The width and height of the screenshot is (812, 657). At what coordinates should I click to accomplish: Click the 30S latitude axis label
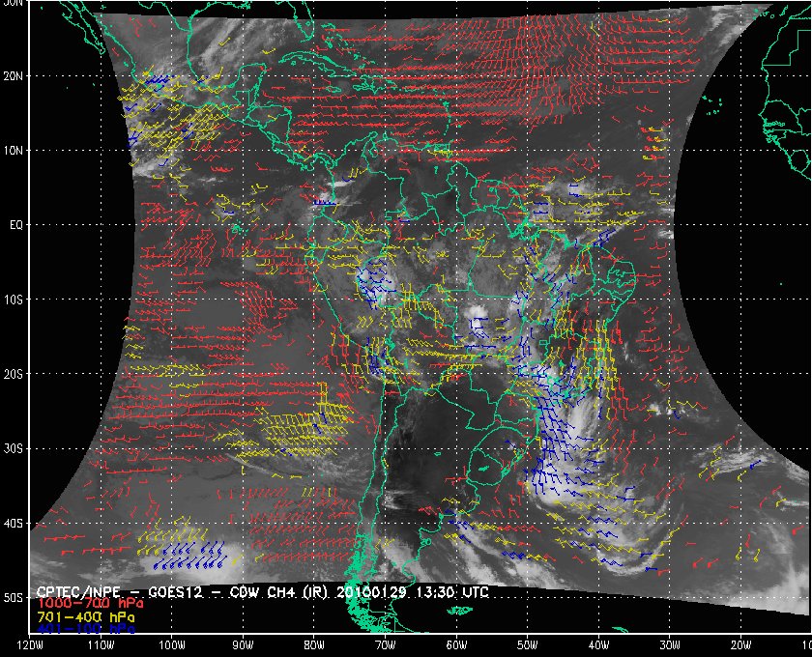point(14,448)
